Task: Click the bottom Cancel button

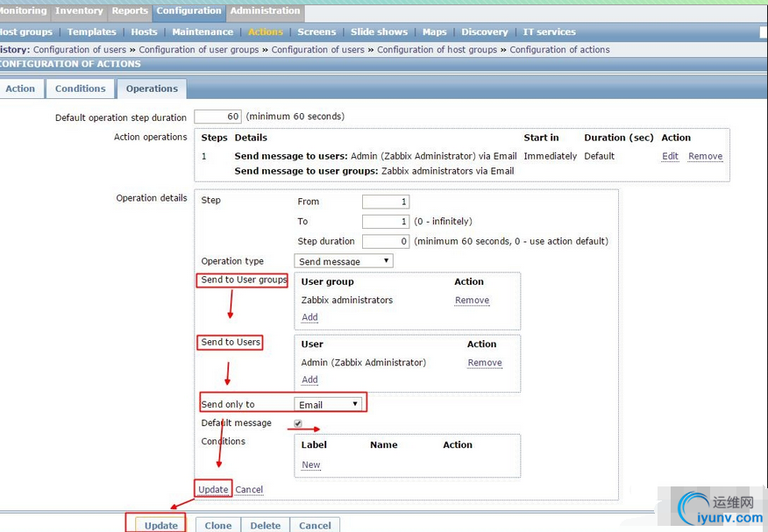Action: 315,525
